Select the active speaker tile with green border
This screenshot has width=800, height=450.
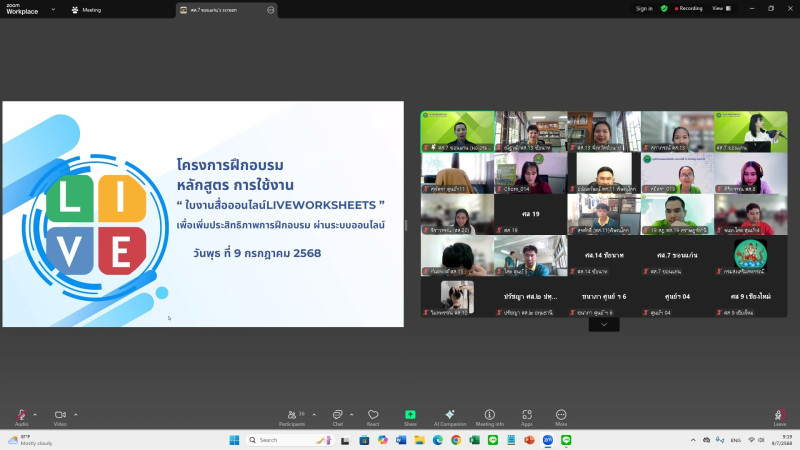(x=458, y=132)
